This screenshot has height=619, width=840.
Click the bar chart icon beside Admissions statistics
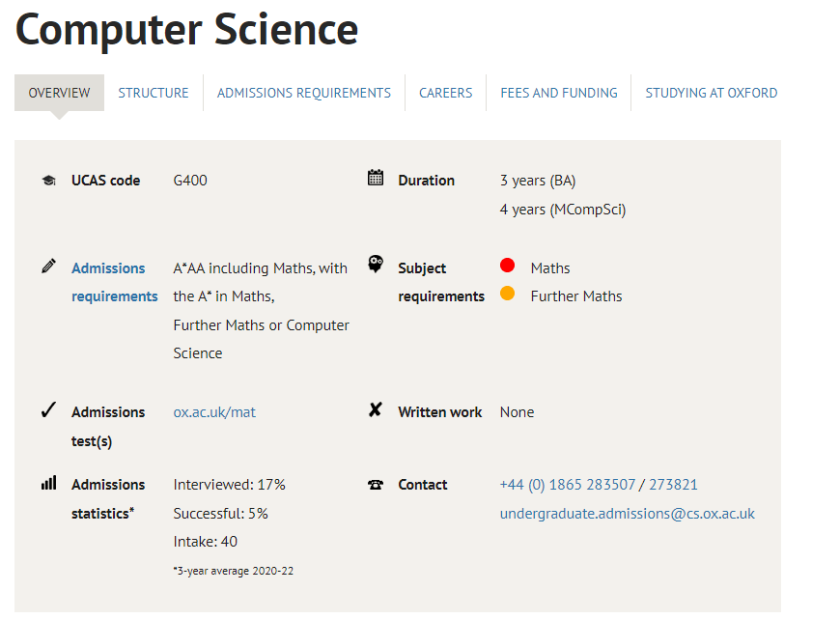click(x=49, y=483)
